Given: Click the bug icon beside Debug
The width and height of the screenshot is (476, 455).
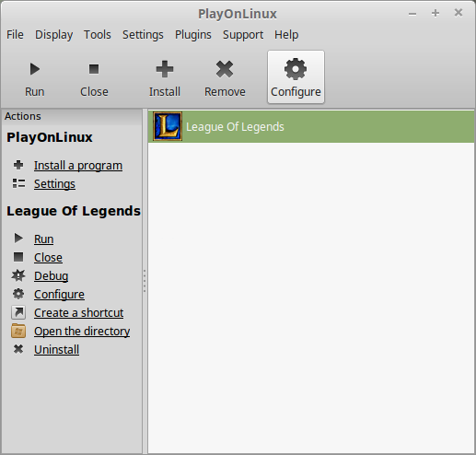Looking at the screenshot, I should point(18,275).
